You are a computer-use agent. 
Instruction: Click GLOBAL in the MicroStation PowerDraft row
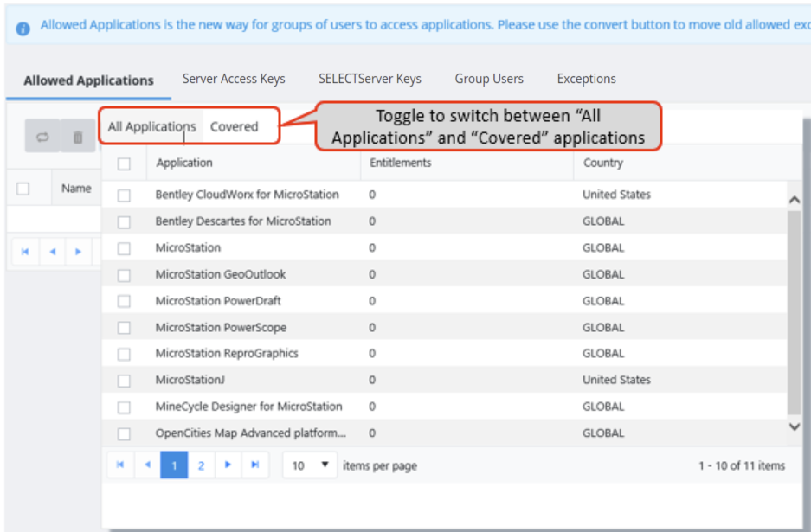click(603, 301)
